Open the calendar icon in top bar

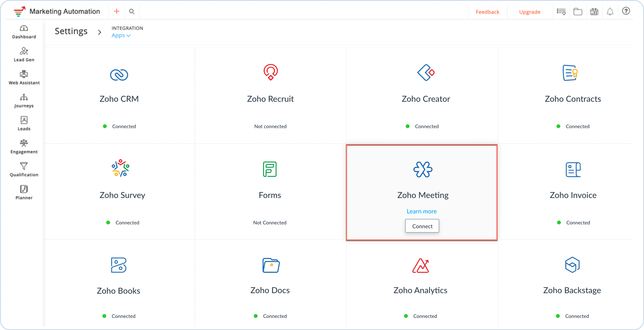594,12
